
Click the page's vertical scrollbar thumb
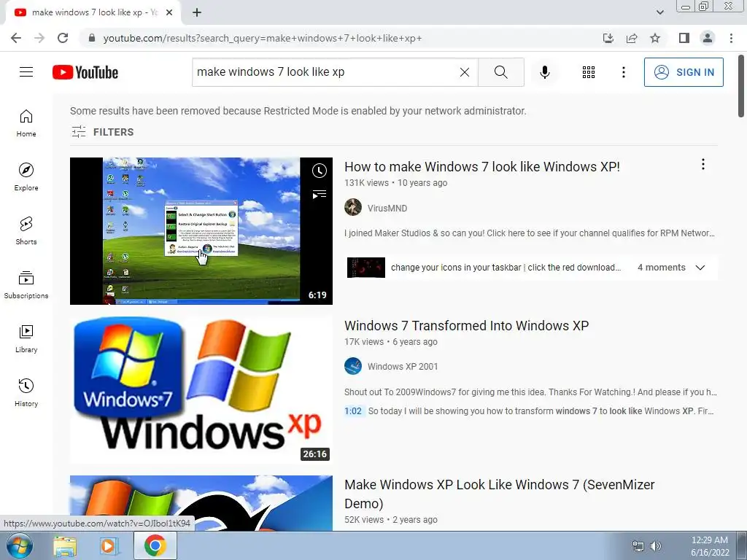point(741,87)
